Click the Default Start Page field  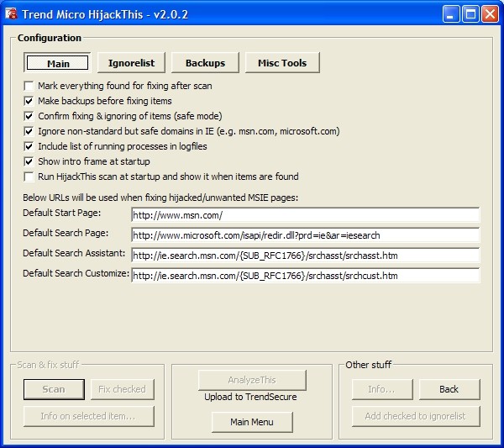tap(306, 215)
